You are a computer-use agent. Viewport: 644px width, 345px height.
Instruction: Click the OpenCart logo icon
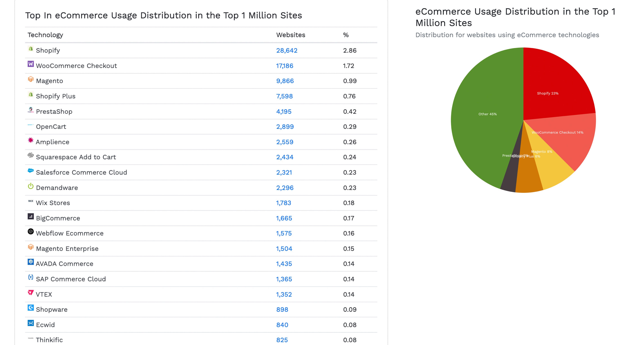30,125
